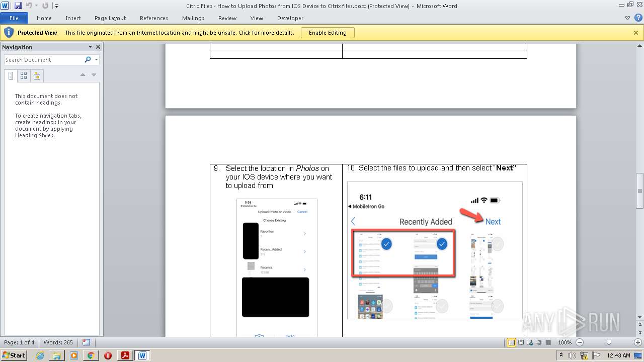644x362 pixels.
Task: Expand the ribbon with the caret icon
Action: tap(627, 18)
